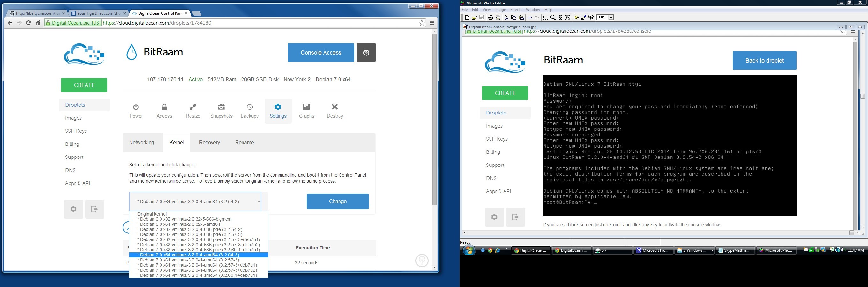
Task: Click the Photo Editor vertical scrollbar thumb
Action: coord(863,96)
